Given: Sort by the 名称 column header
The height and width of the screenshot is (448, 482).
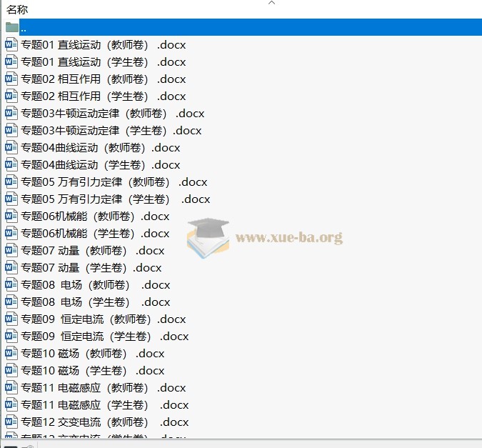Looking at the screenshot, I should [x=18, y=10].
